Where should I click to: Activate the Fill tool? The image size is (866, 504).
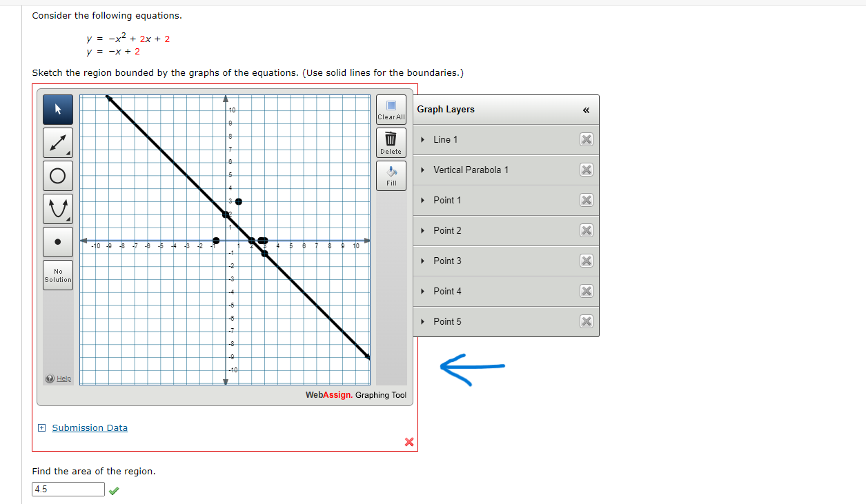(391, 174)
